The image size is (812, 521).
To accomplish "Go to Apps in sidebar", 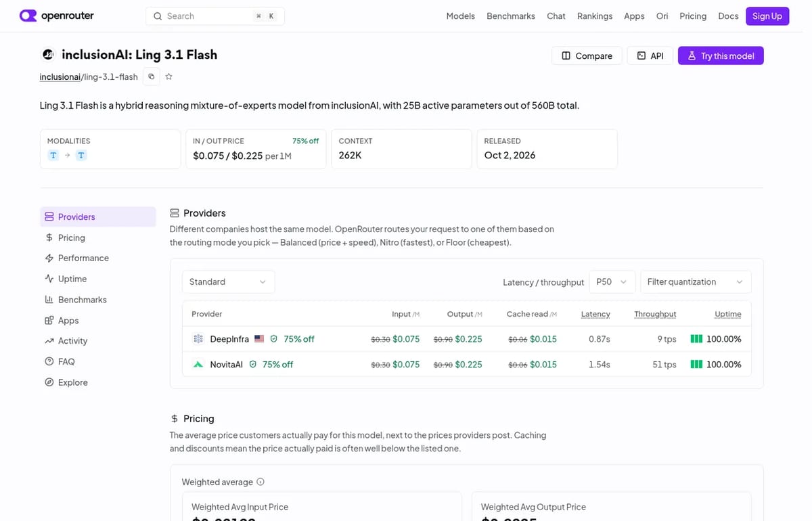I will (98, 321).
